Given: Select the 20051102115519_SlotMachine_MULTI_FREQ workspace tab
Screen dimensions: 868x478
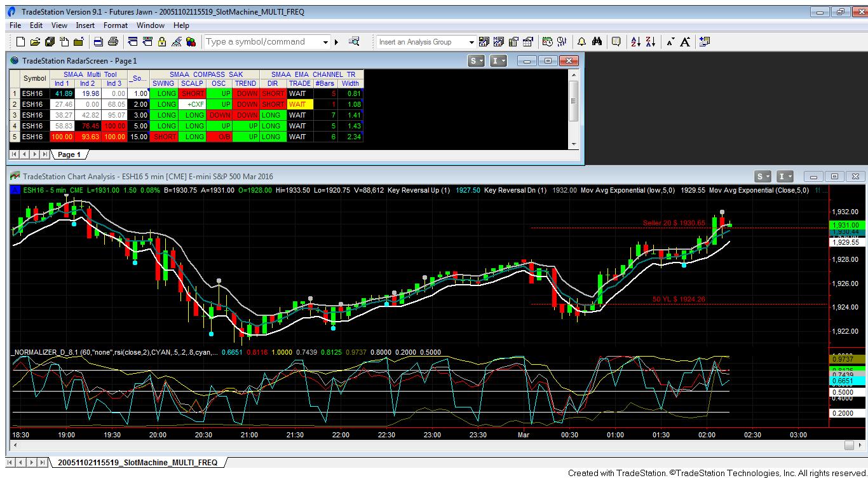Looking at the screenshot, I should pyautogui.click(x=138, y=463).
